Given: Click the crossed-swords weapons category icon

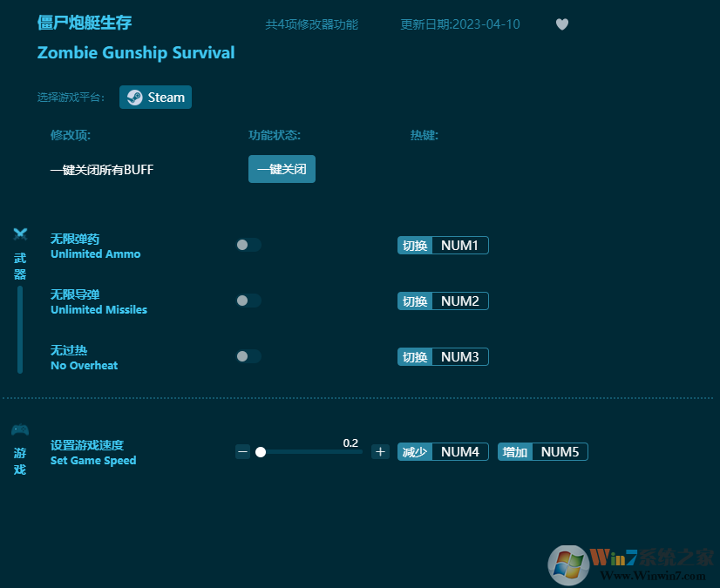Looking at the screenshot, I should pos(19,233).
